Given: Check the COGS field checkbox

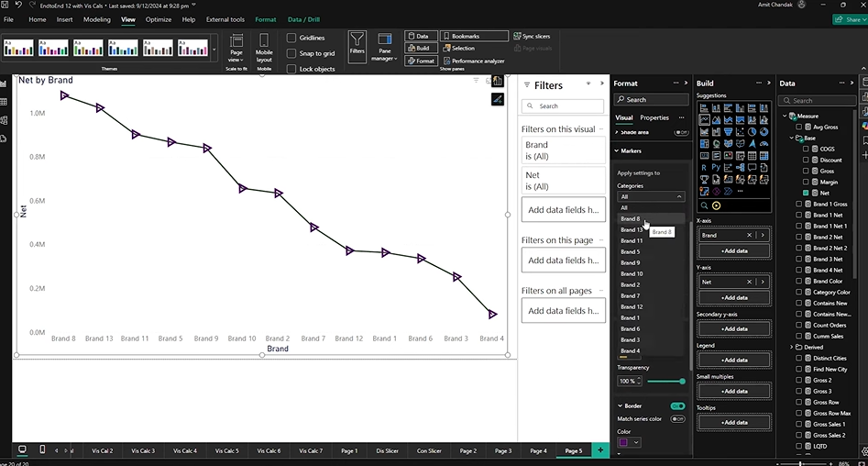Looking at the screenshot, I should click(x=806, y=149).
